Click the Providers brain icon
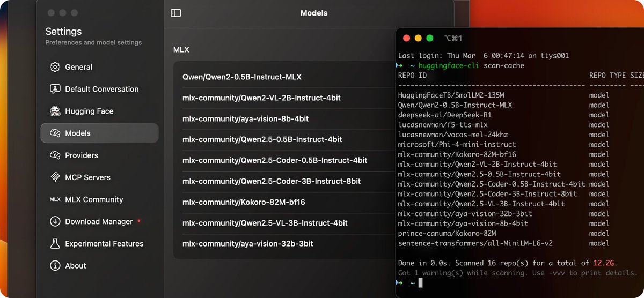This screenshot has width=644, height=298. pos(55,155)
